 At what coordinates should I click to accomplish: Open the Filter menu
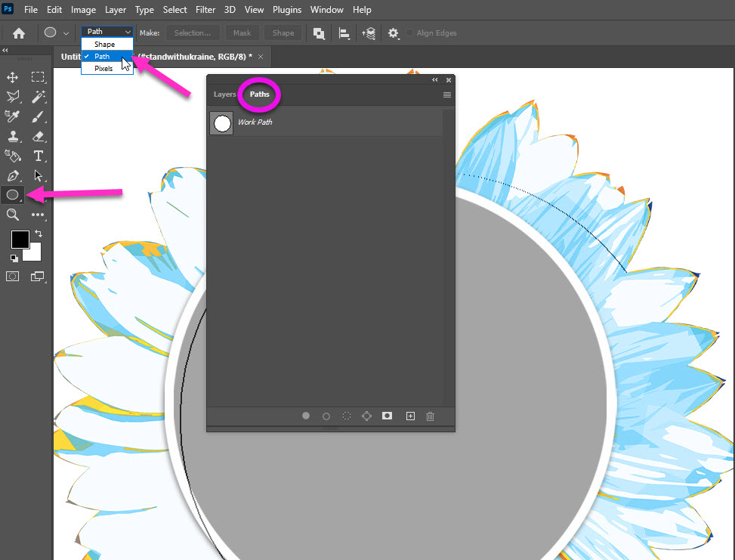205,9
